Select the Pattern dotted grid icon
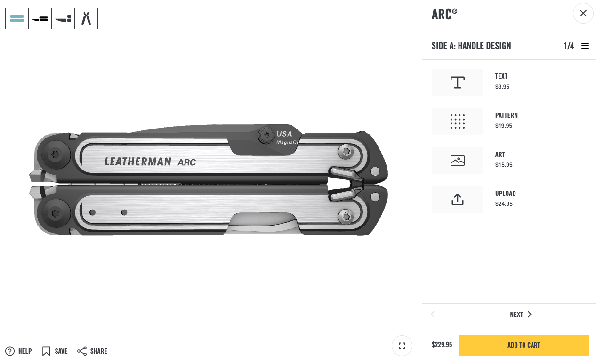The image size is (596, 364). coord(458,121)
